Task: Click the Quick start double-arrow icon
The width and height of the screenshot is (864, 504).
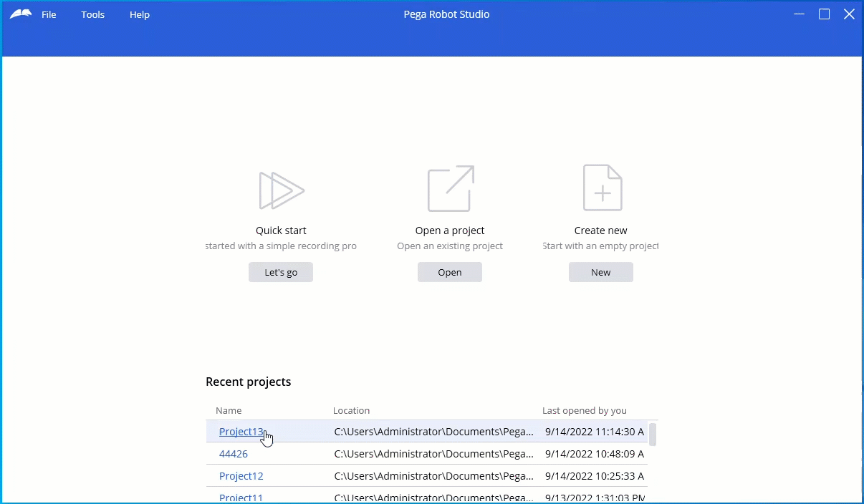Action: (282, 190)
